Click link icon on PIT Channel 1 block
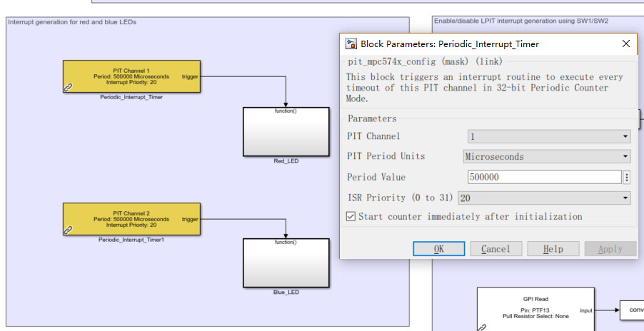 tap(68, 87)
